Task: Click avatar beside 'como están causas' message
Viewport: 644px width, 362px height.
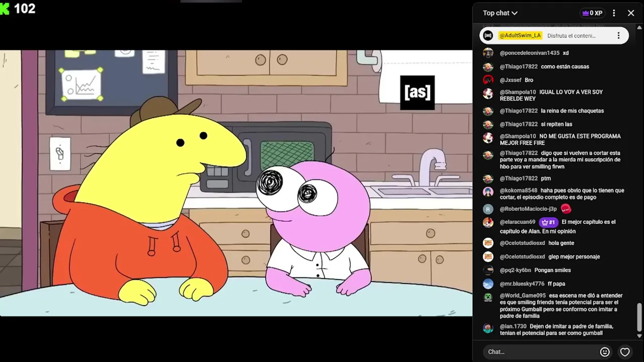Action: pos(488,66)
